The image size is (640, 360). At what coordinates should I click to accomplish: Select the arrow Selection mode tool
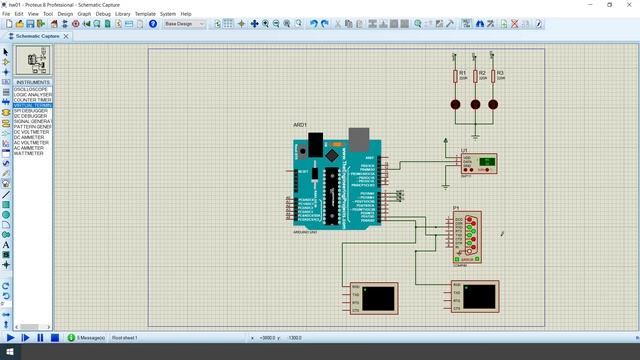(x=6, y=52)
